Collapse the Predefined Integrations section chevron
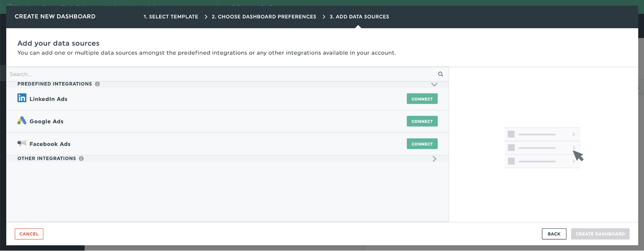Image resolution: width=644 pixels, height=251 pixels. point(434,84)
